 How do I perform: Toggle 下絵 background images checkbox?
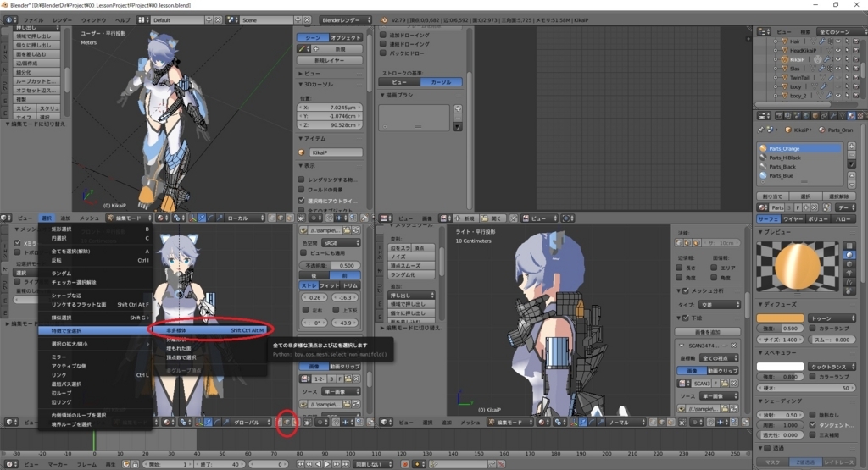(x=686, y=318)
